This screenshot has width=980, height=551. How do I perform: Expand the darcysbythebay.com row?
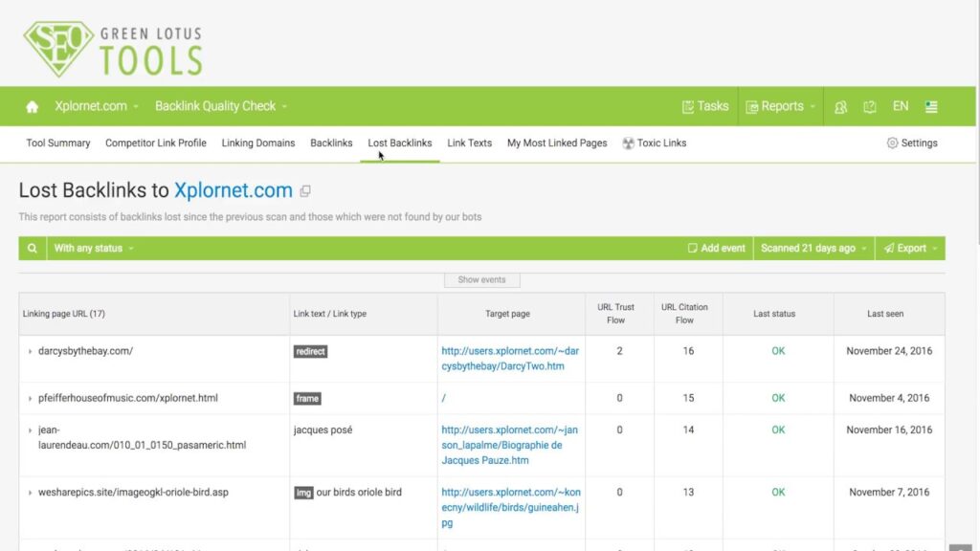(30, 352)
